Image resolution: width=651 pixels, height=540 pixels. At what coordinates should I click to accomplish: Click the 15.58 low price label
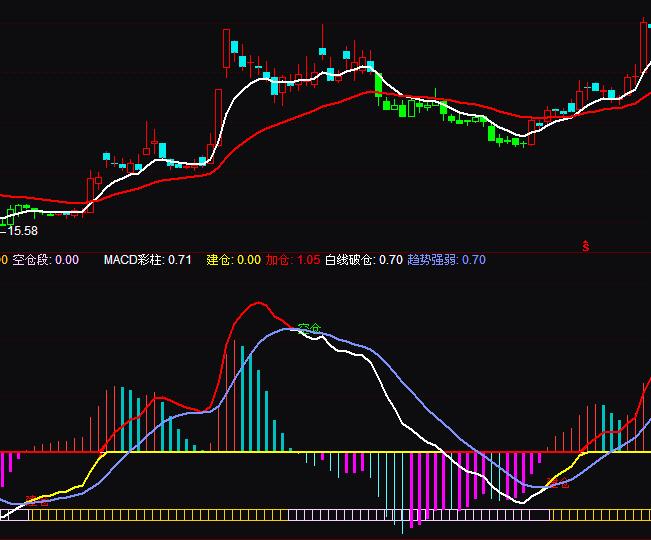click(25, 230)
